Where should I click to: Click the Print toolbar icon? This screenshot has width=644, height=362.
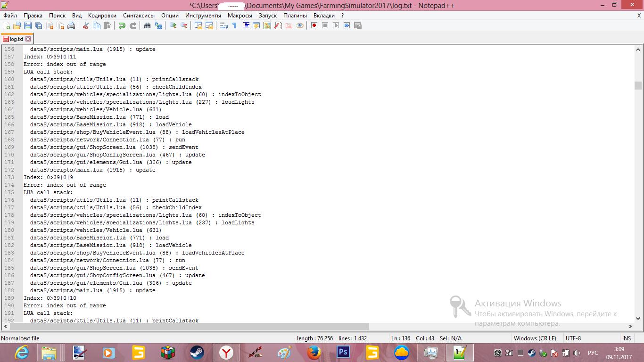pos(71,26)
